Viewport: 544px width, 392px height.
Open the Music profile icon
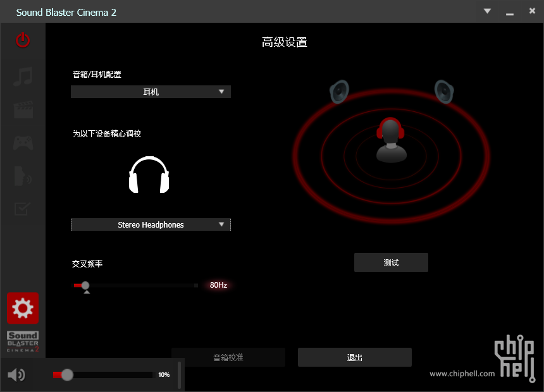click(23, 77)
